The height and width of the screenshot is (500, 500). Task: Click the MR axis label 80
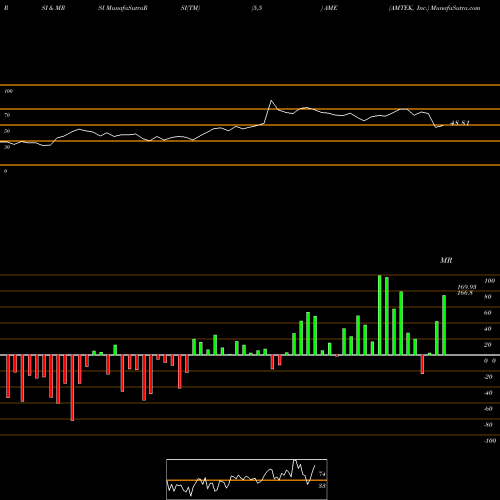(488, 297)
